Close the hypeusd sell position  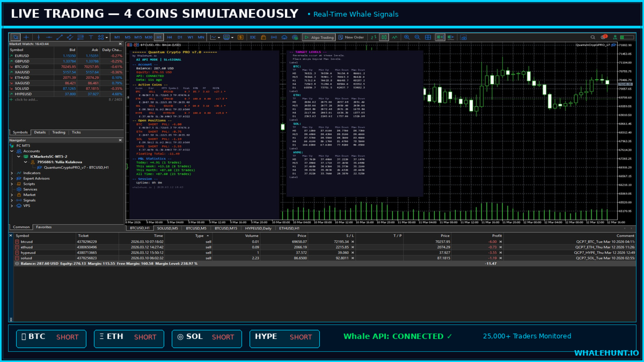pos(501,253)
